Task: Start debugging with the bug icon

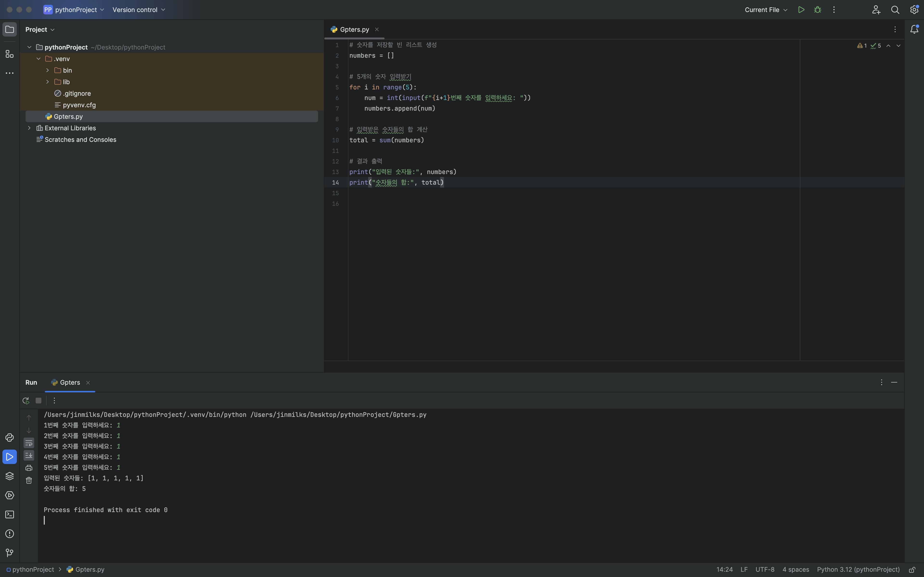Action: pyautogui.click(x=817, y=10)
